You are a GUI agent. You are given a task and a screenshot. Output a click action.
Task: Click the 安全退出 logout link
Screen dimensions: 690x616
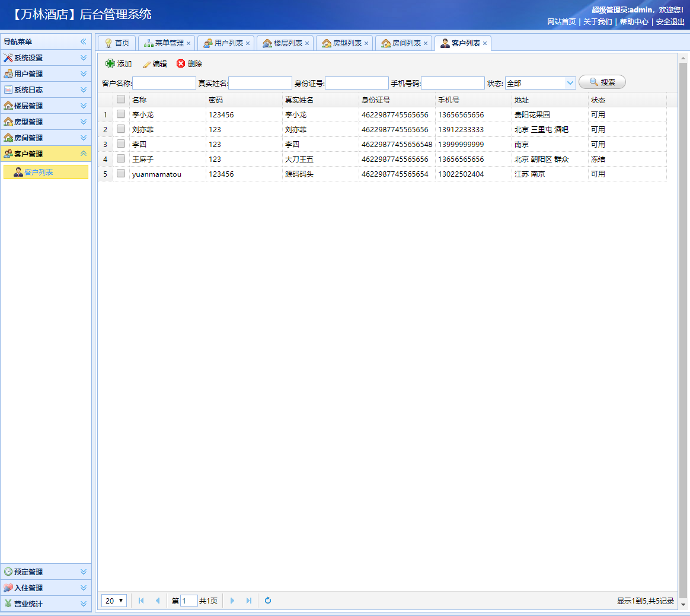(670, 21)
